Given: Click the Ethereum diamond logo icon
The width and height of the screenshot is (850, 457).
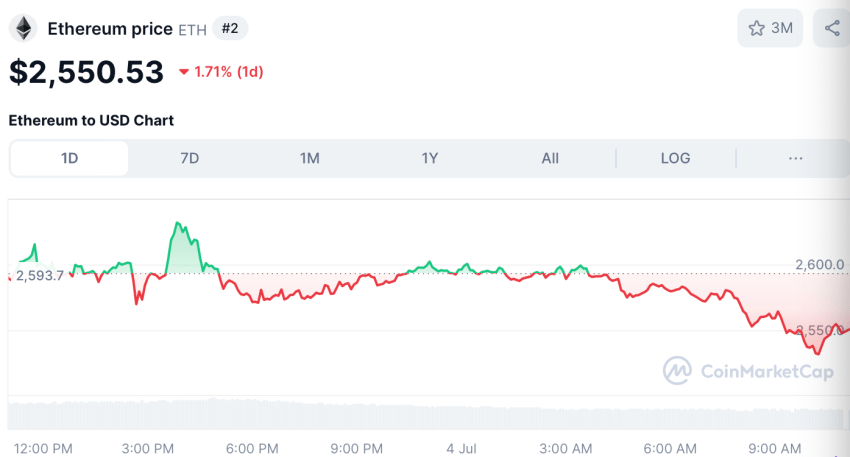Looking at the screenshot, I should point(22,29).
